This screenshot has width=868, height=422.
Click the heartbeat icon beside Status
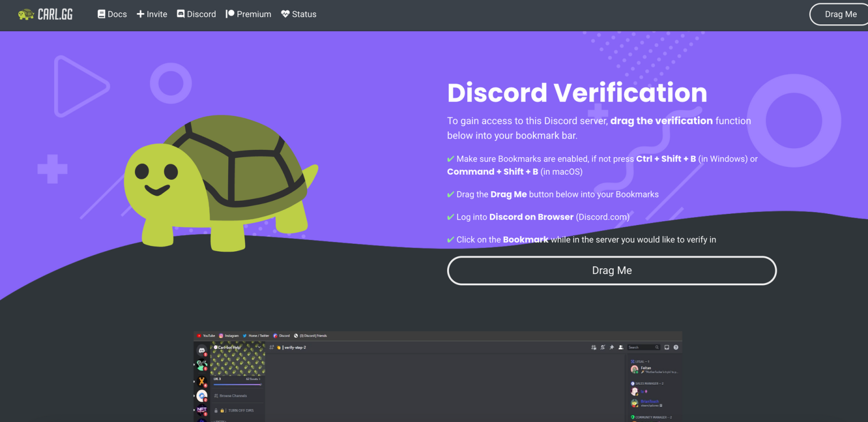285,14
